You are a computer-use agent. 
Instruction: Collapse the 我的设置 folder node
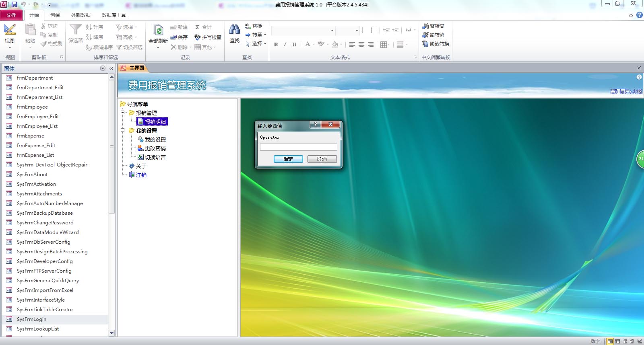123,130
